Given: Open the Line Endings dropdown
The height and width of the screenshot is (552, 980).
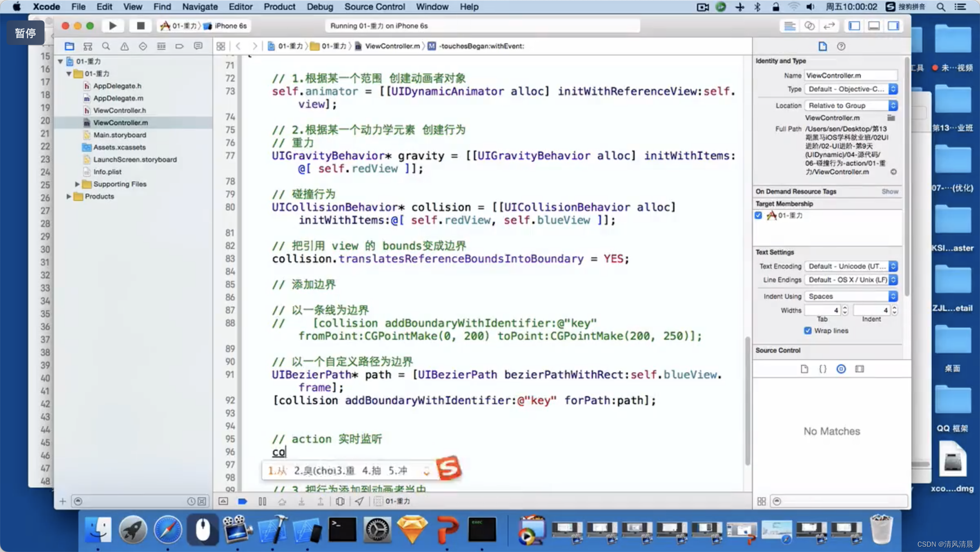Looking at the screenshot, I should (851, 280).
